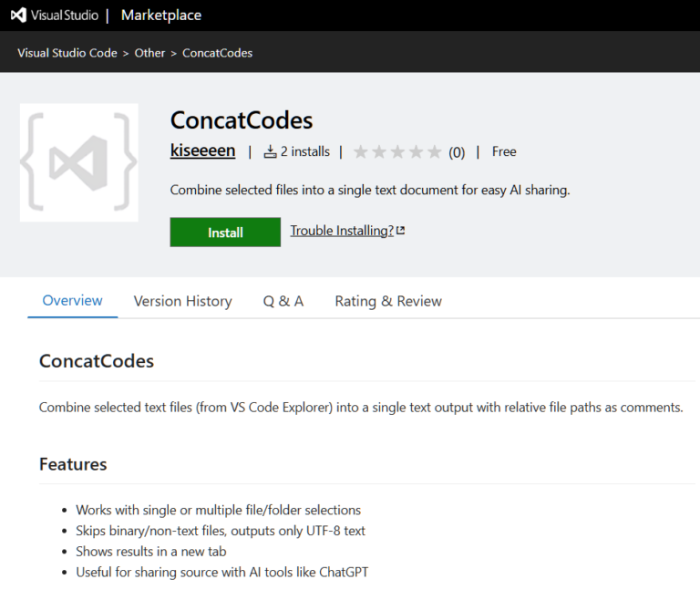
Task: Click the third rating star
Action: (397, 152)
